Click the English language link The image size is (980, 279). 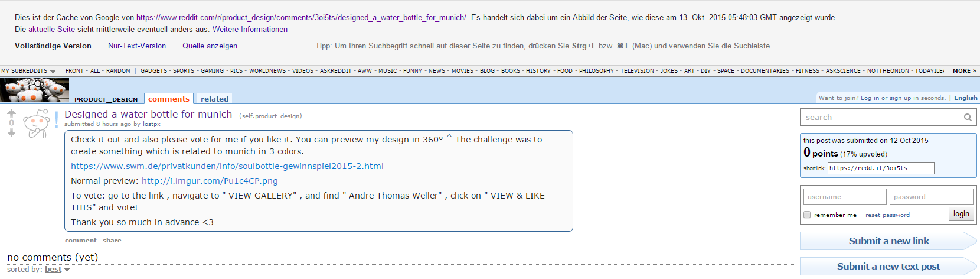pyautogui.click(x=965, y=98)
